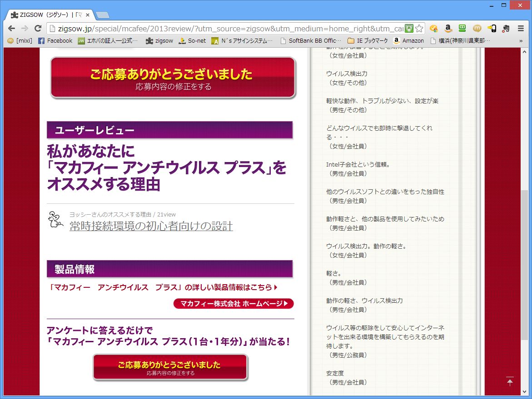Maximize the Chrome window
532x399 pixels.
pos(504,5)
